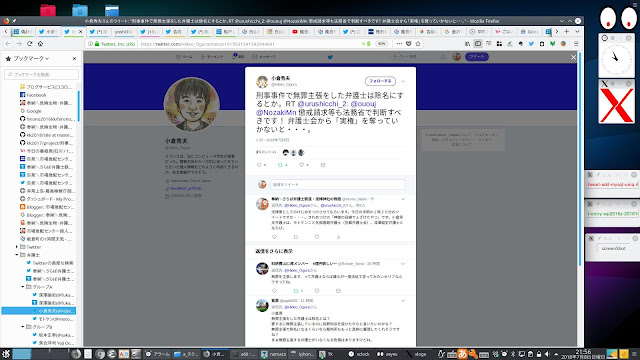This screenshot has width=640, height=360.
Task: Focus the bookmark search field
Action: 41,74
